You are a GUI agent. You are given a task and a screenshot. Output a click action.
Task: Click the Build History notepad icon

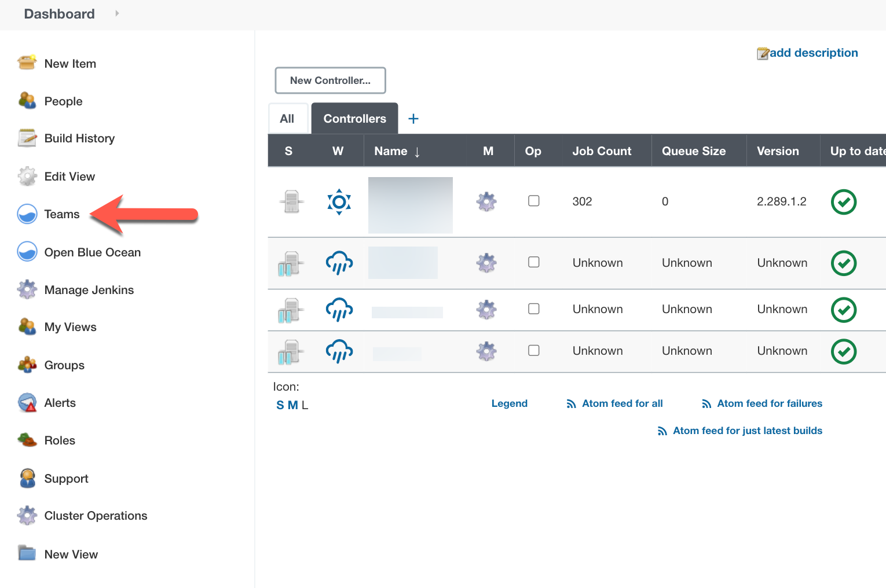tap(27, 138)
